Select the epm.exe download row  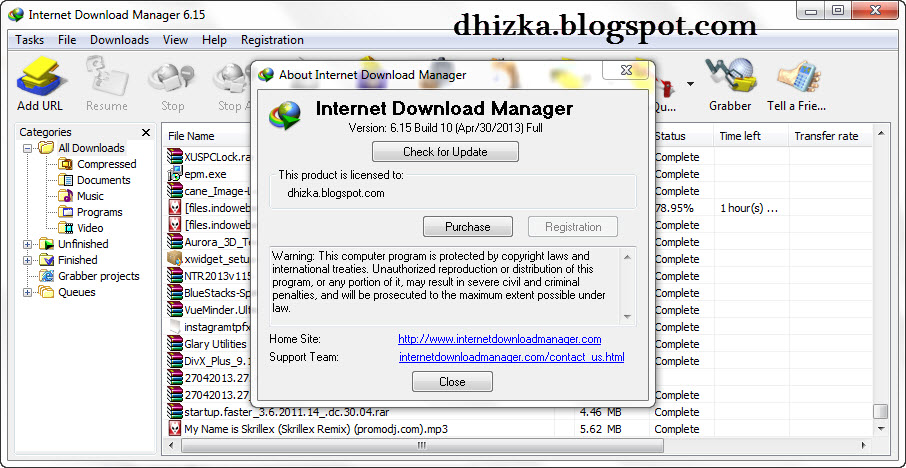[205, 174]
